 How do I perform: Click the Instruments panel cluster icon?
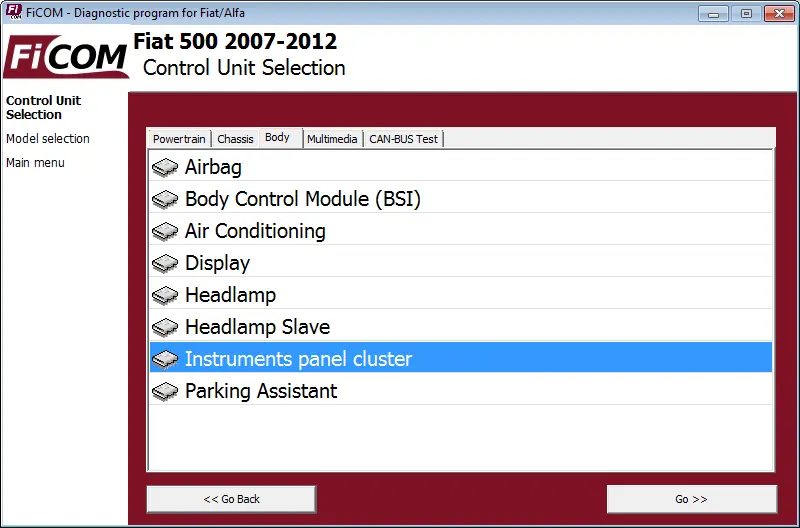(x=165, y=359)
